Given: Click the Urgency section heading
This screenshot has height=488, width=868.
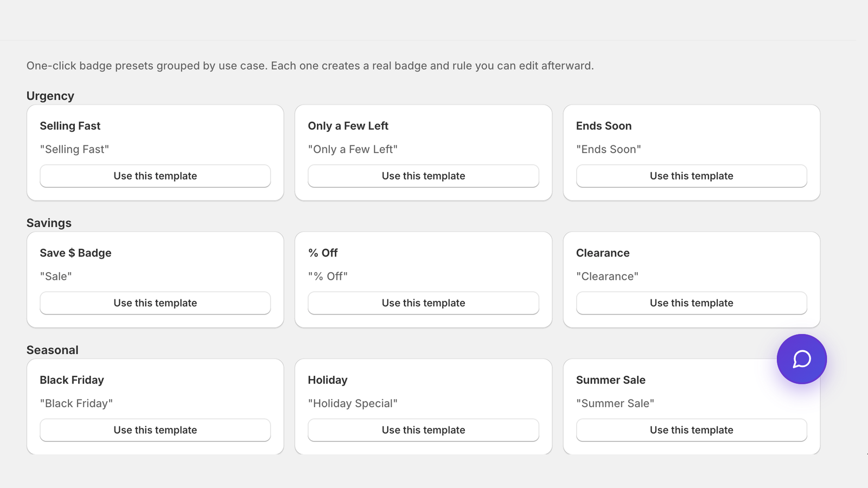Looking at the screenshot, I should tap(50, 96).
